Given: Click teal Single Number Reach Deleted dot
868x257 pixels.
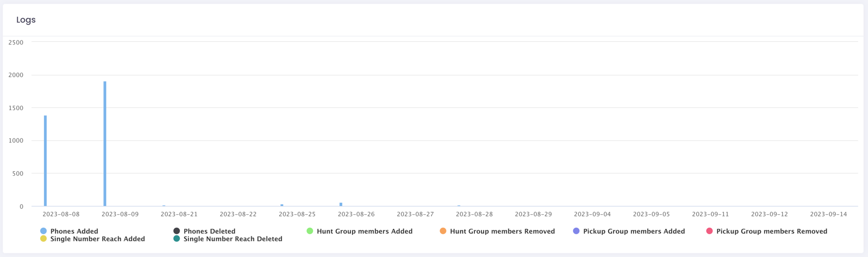Looking at the screenshot, I should 177,239.
